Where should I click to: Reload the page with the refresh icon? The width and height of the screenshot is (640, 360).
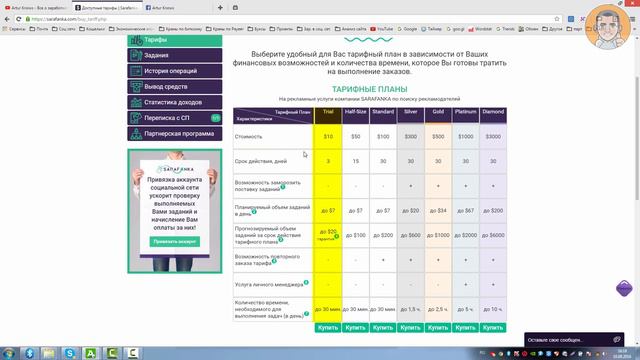pyautogui.click(x=18, y=19)
